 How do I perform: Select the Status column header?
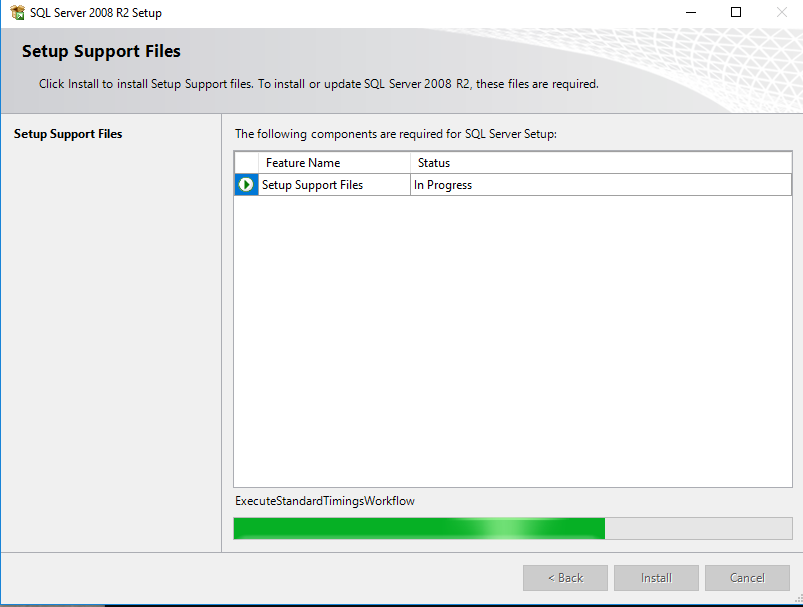tap(601, 163)
